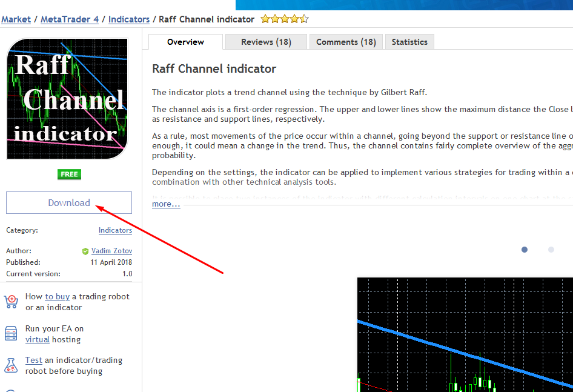Open the Statistics tab

coord(409,42)
